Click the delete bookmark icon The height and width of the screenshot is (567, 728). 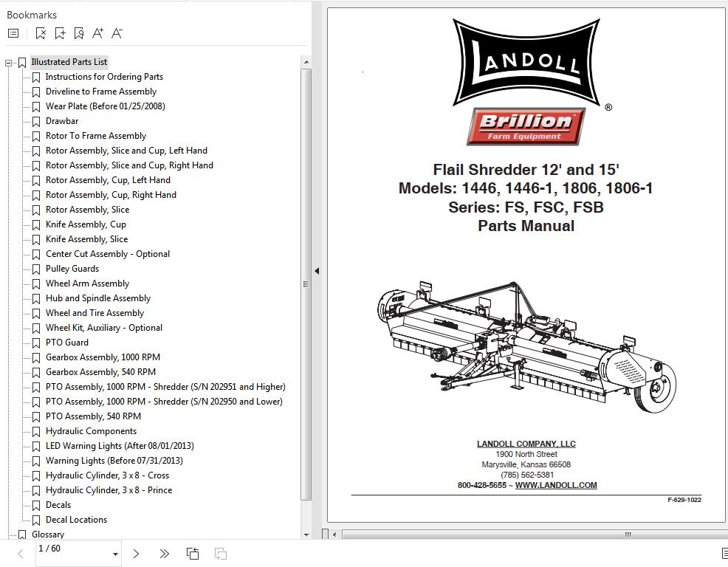point(41,33)
